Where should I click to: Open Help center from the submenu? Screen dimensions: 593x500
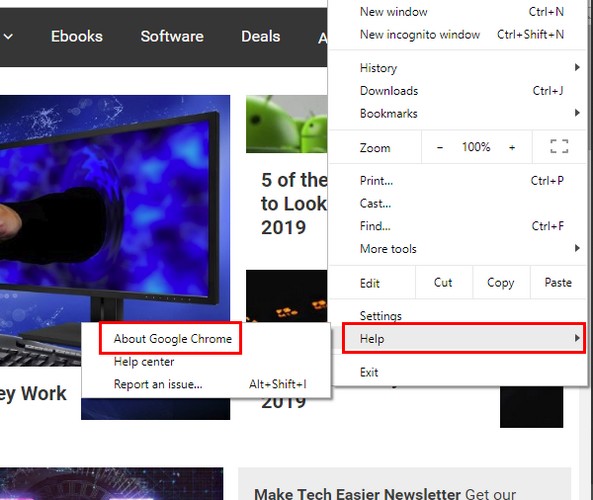(x=144, y=362)
